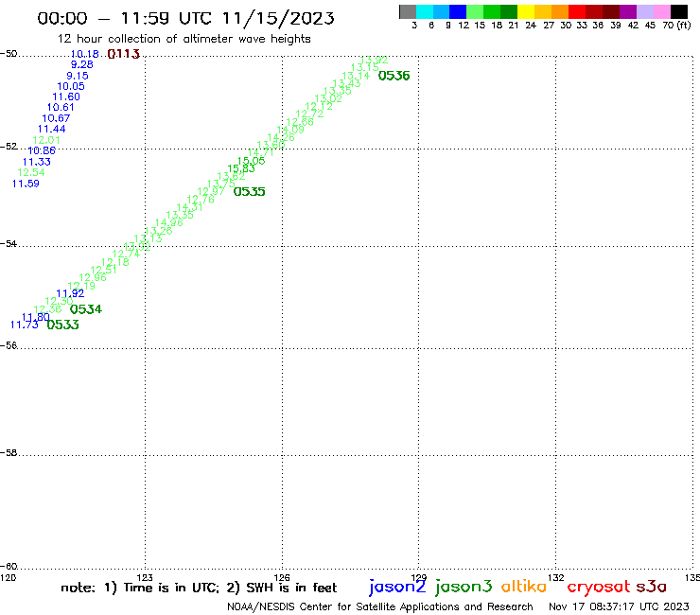Select the blue value 11.92 on jason3 track
This screenshot has width=700, height=615.
point(70,293)
